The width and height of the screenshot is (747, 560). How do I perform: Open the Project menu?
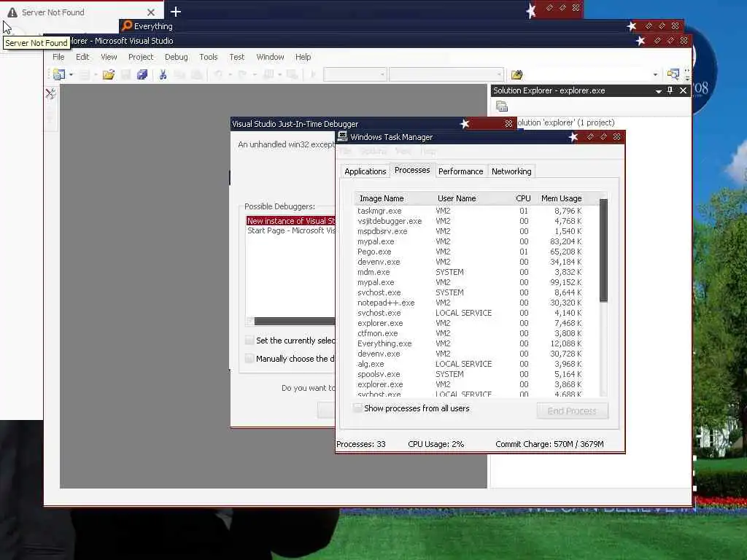tap(141, 57)
